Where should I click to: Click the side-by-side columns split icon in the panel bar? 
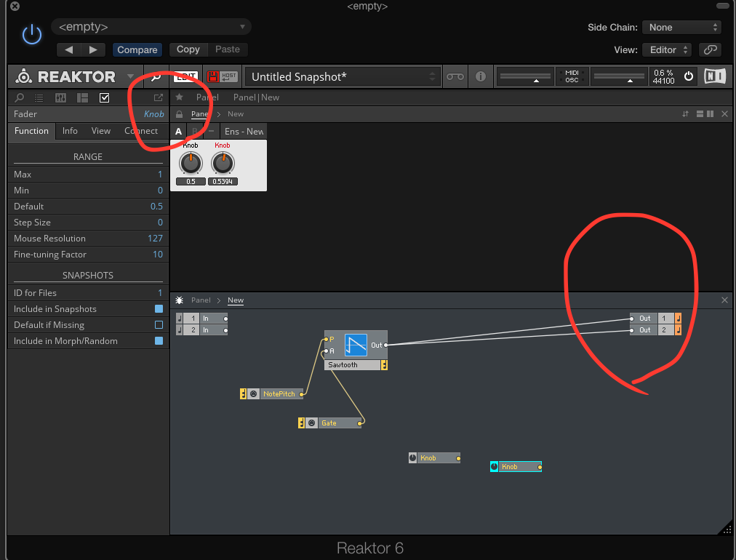pos(711,114)
